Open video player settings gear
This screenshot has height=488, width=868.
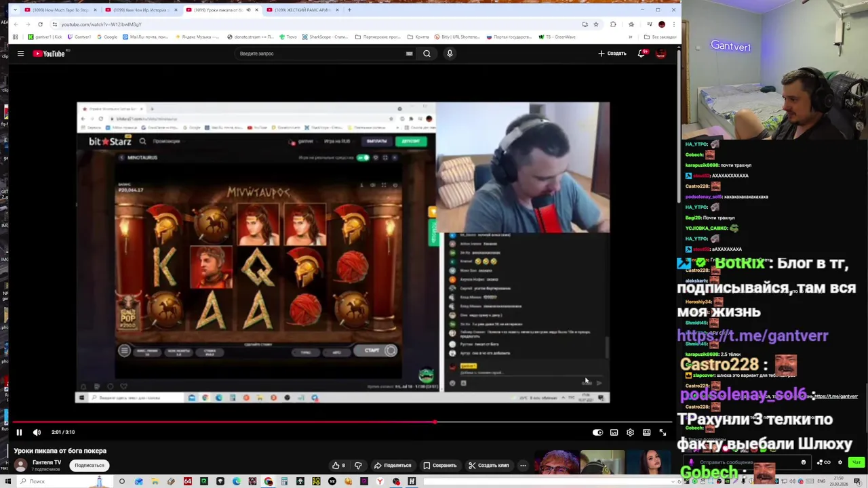click(630, 432)
